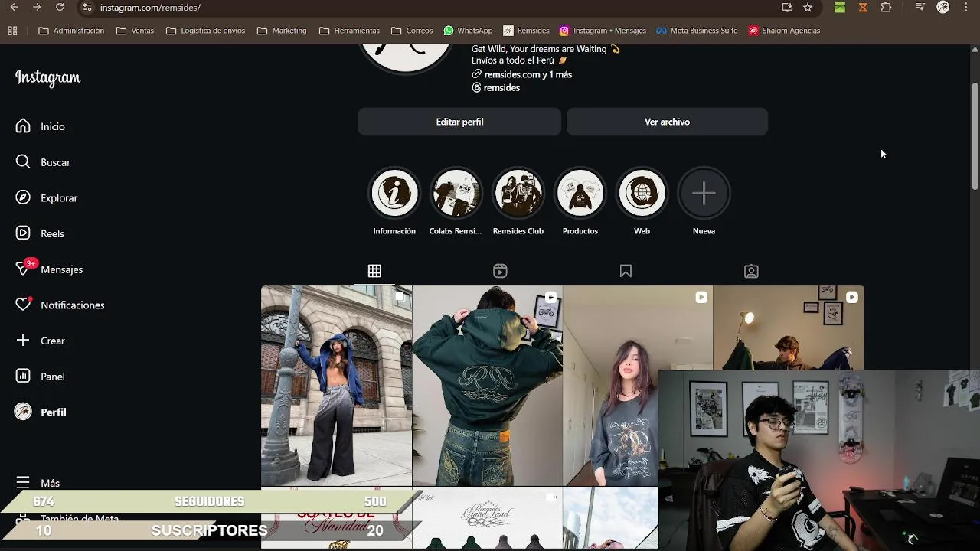This screenshot has height=551, width=980.
Task: Open Notificaciones heart in sidebar
Action: point(60,305)
